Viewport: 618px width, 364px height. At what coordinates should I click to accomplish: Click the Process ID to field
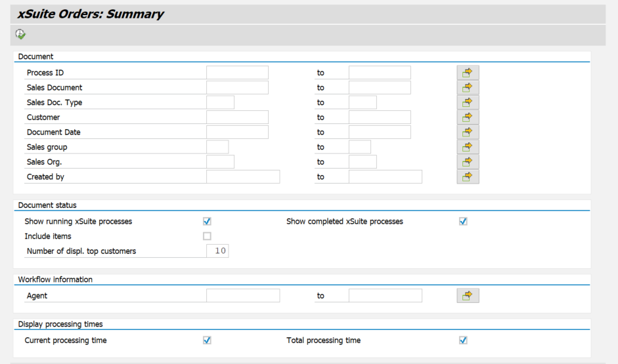380,72
